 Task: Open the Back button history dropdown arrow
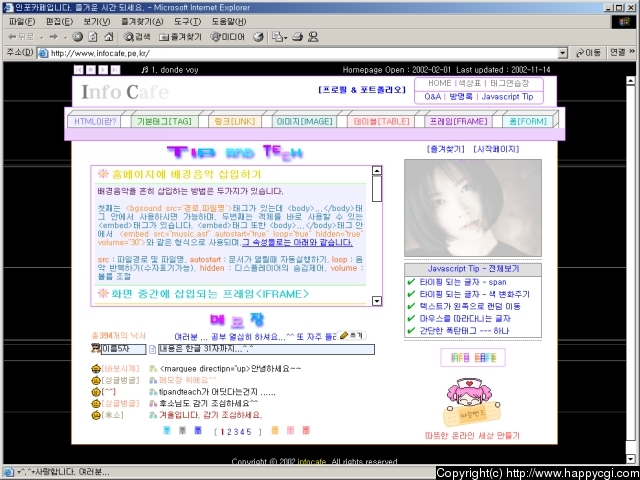(42, 38)
